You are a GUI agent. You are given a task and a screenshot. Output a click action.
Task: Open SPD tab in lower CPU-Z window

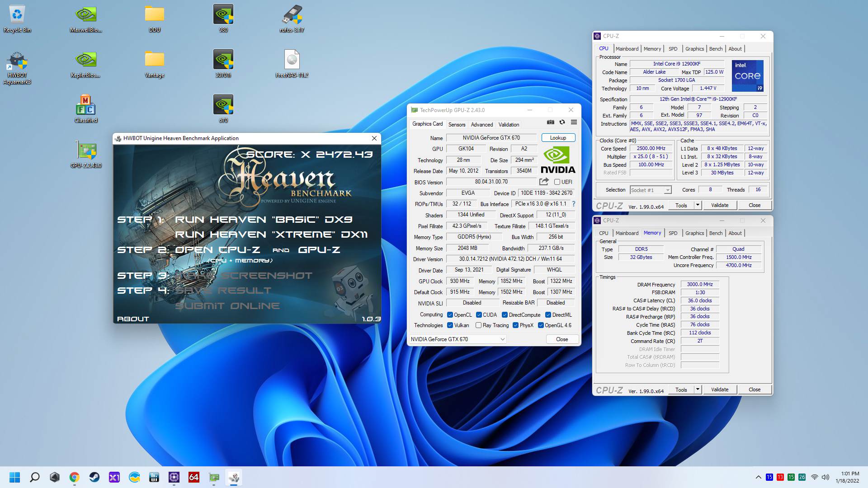(673, 233)
